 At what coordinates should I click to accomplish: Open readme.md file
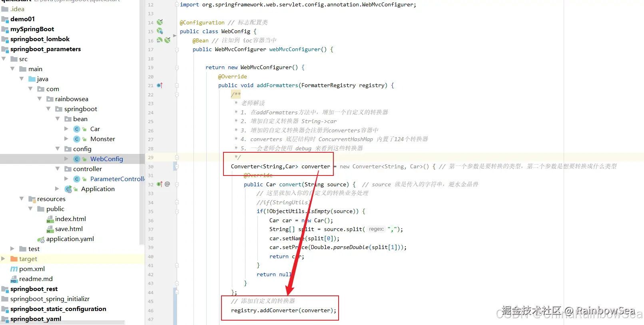[36, 279]
